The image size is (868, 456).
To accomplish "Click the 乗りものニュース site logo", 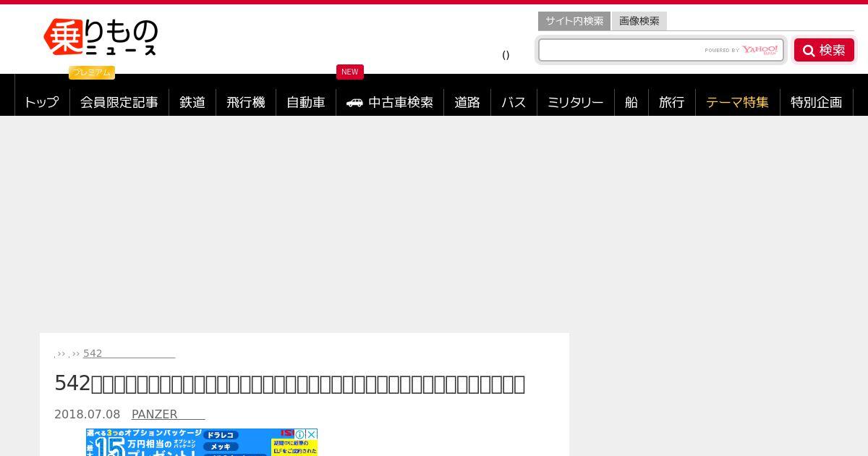I will click(101, 37).
